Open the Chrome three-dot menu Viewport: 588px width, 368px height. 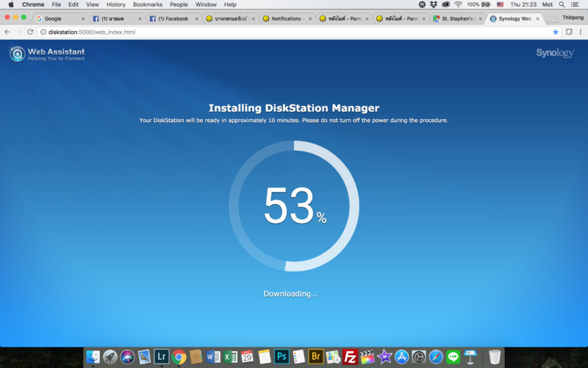point(581,32)
